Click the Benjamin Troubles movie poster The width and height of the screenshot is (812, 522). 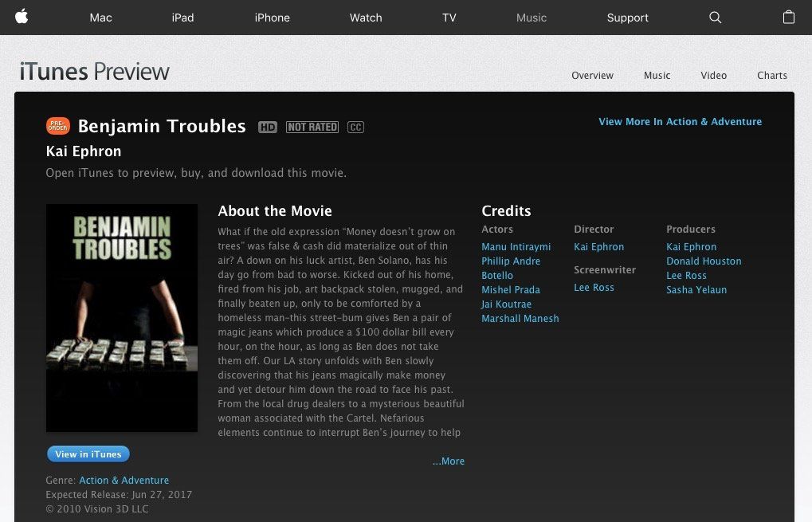click(x=122, y=318)
